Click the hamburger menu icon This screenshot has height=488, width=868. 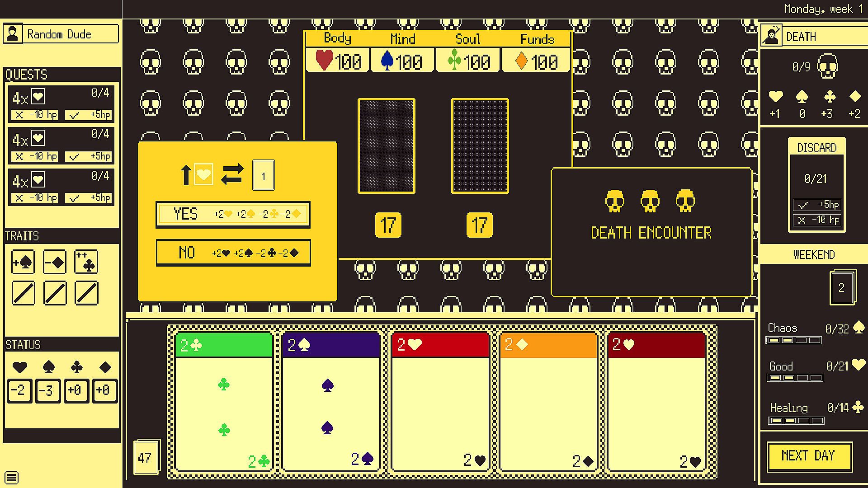(12, 477)
